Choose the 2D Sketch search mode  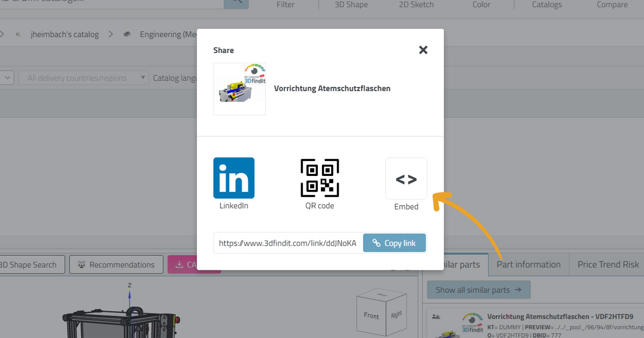point(416,4)
